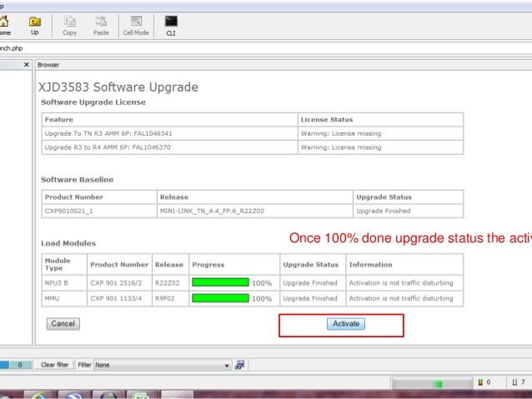Click the Activate button
This screenshot has height=399, width=532.
click(x=345, y=323)
